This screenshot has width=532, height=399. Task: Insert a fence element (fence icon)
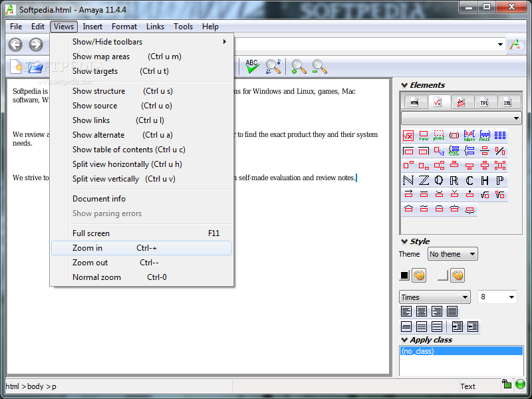(485, 136)
